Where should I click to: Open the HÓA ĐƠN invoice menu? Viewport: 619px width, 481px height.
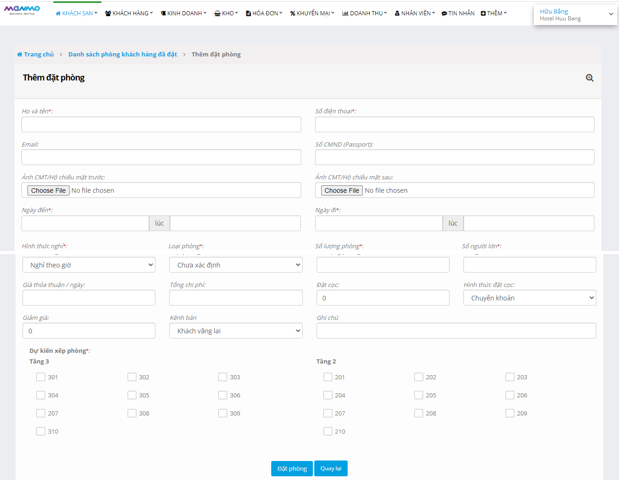tap(264, 14)
